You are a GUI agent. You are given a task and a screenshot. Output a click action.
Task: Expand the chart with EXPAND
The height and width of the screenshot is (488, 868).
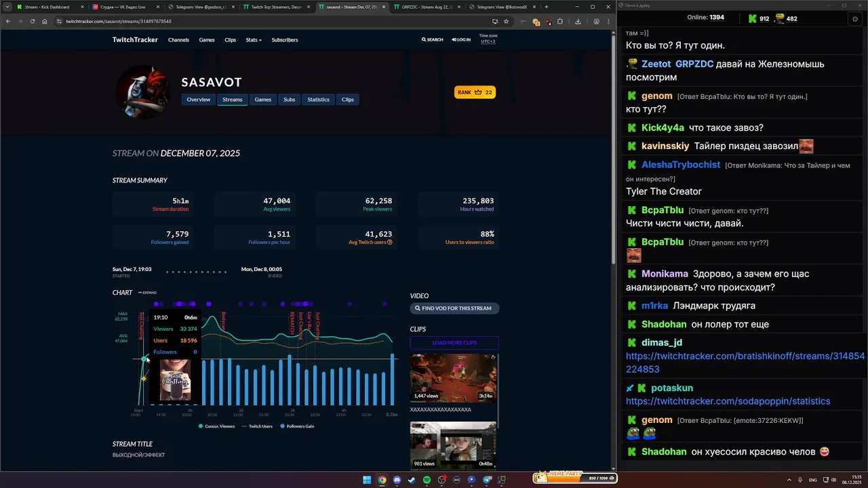coord(147,293)
